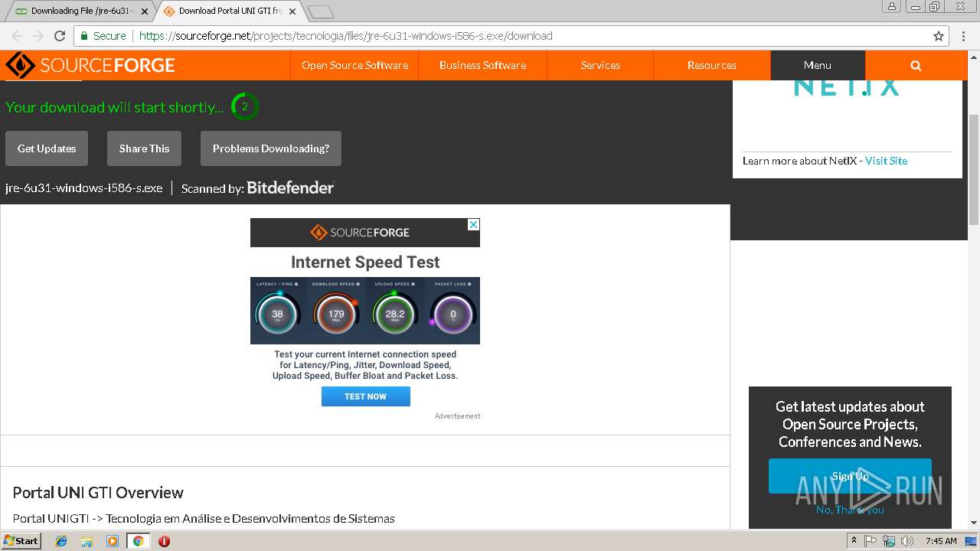Click the dark Menu header item
Viewport: 980px width, 551px height.
818,65
